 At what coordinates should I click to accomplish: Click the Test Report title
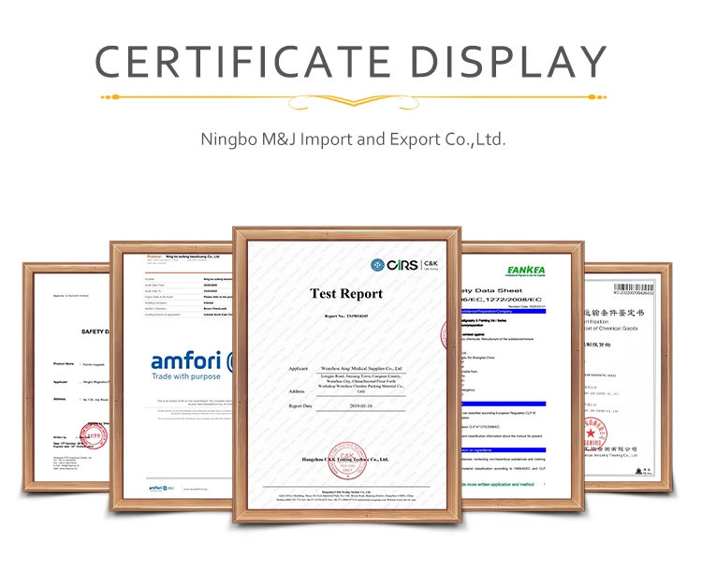(346, 294)
